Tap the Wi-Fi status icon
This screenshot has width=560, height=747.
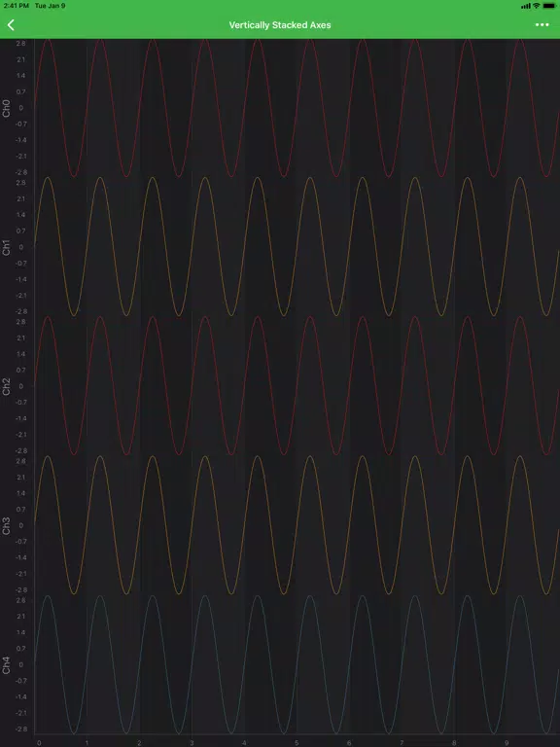(537, 6)
